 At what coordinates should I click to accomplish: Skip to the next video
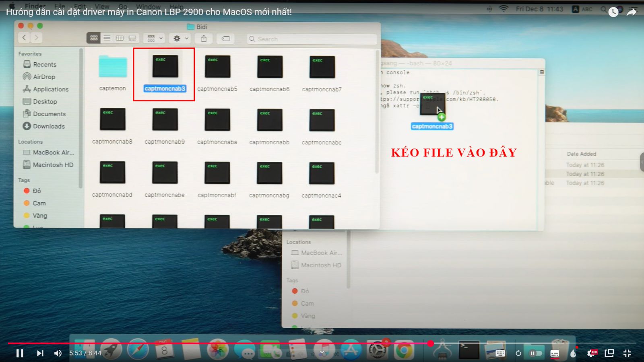(x=40, y=353)
